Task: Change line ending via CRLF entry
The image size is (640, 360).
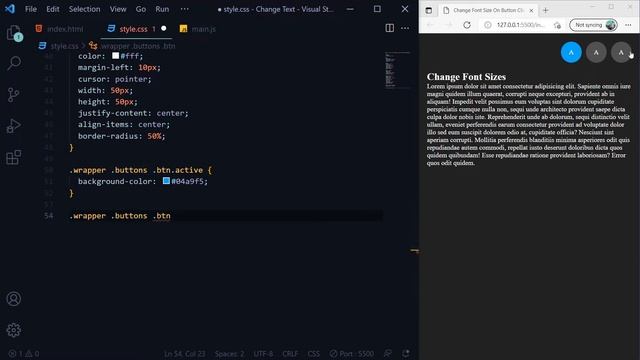Action: (290, 353)
